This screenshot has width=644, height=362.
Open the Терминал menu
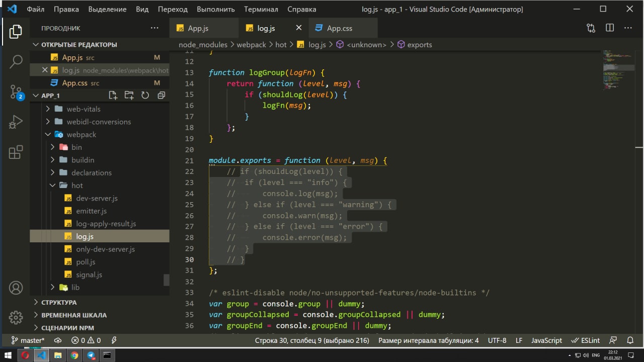click(x=261, y=9)
